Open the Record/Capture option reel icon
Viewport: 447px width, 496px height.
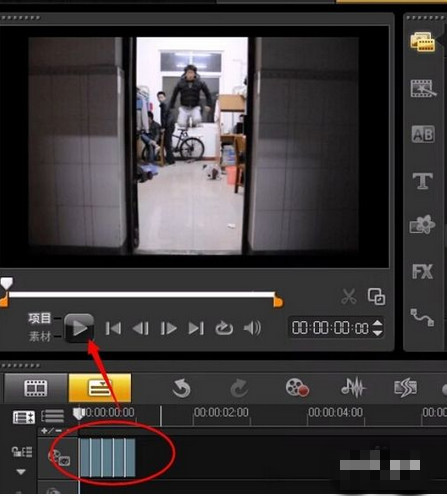[297, 388]
